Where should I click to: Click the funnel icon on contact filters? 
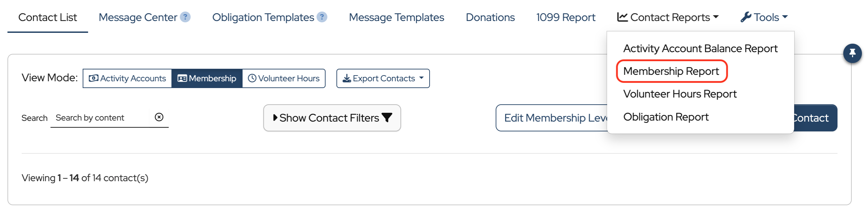387,118
